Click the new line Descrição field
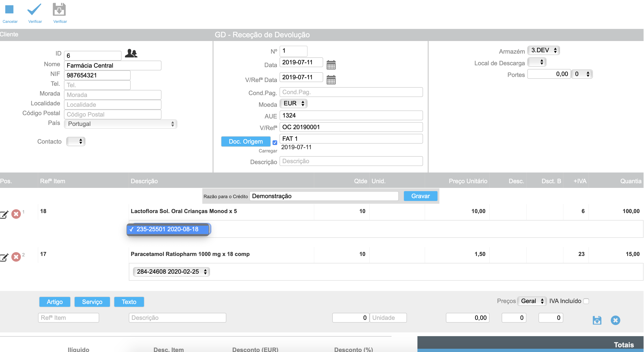 click(178, 318)
